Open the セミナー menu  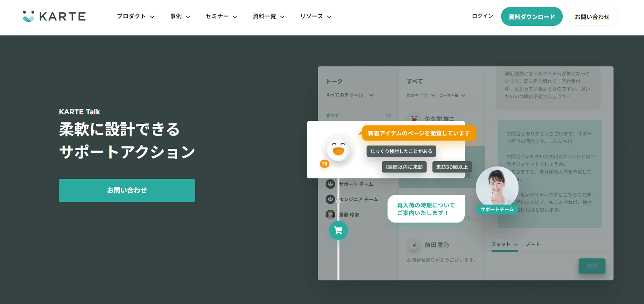pyautogui.click(x=221, y=16)
